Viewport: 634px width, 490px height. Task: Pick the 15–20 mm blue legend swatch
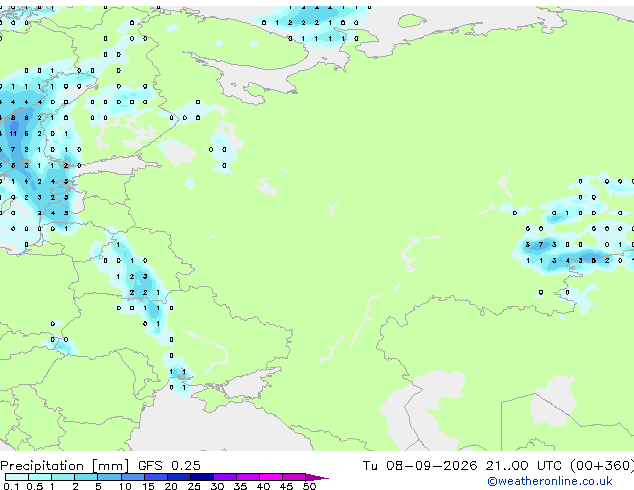(155, 477)
